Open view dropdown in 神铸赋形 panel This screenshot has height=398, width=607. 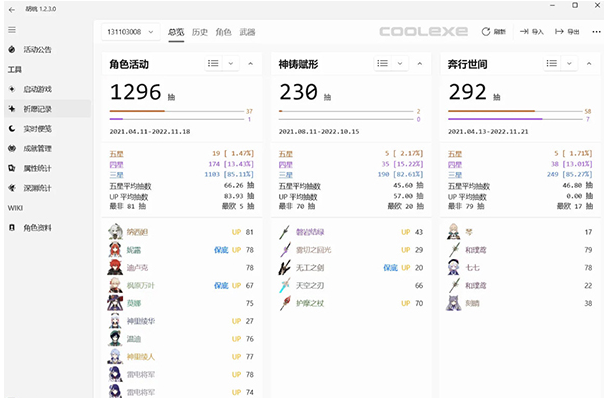coord(400,63)
